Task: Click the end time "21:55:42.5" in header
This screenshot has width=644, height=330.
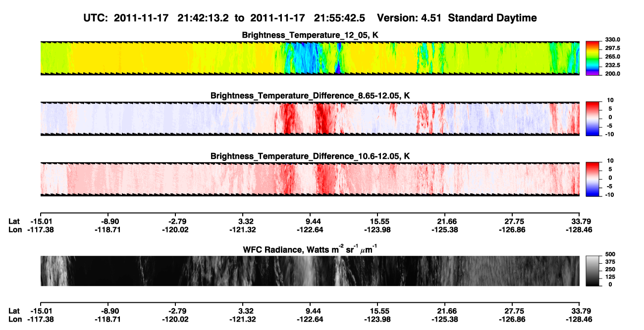Action: tap(340, 18)
